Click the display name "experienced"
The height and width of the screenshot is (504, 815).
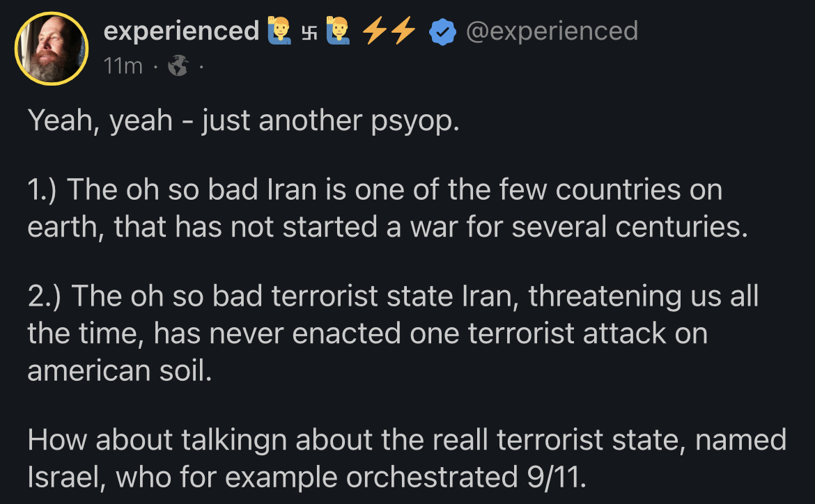(180, 31)
